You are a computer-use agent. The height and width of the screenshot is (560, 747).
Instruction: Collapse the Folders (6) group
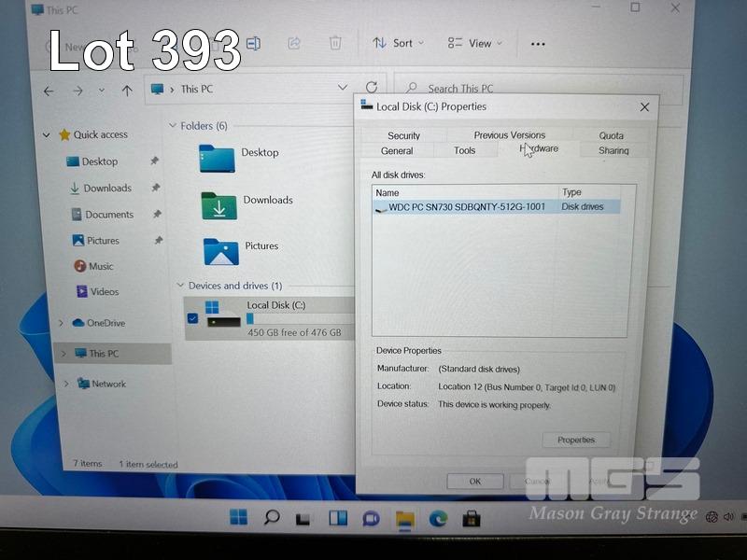tap(173, 126)
